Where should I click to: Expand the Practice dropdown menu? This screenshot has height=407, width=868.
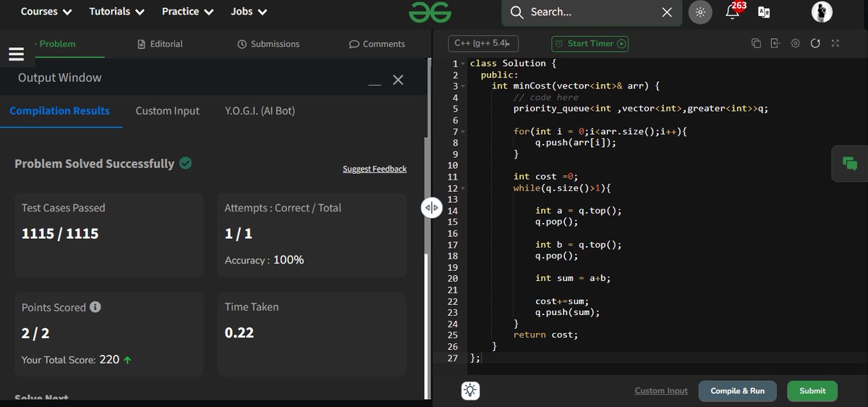(x=188, y=12)
